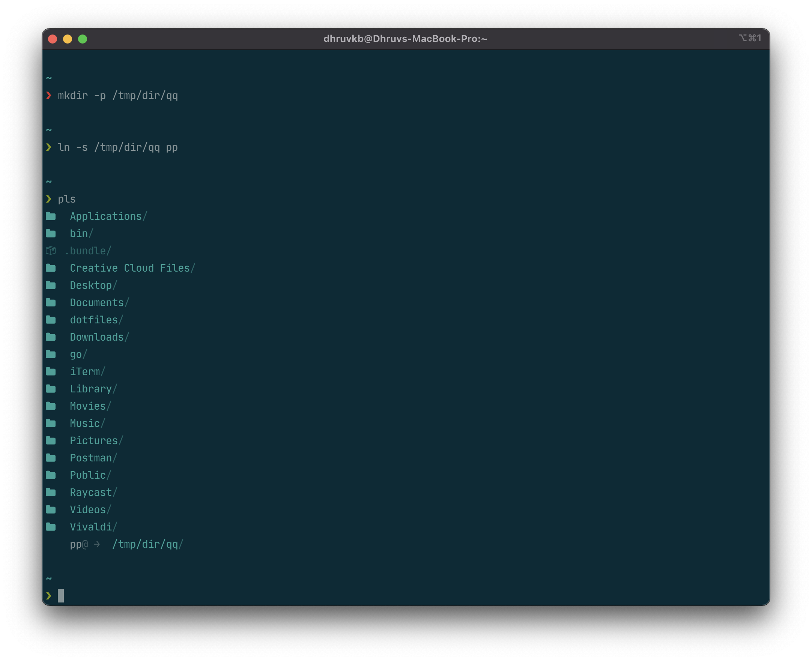Click the red prompt arrow before mkdir
The width and height of the screenshot is (812, 661).
tap(49, 95)
